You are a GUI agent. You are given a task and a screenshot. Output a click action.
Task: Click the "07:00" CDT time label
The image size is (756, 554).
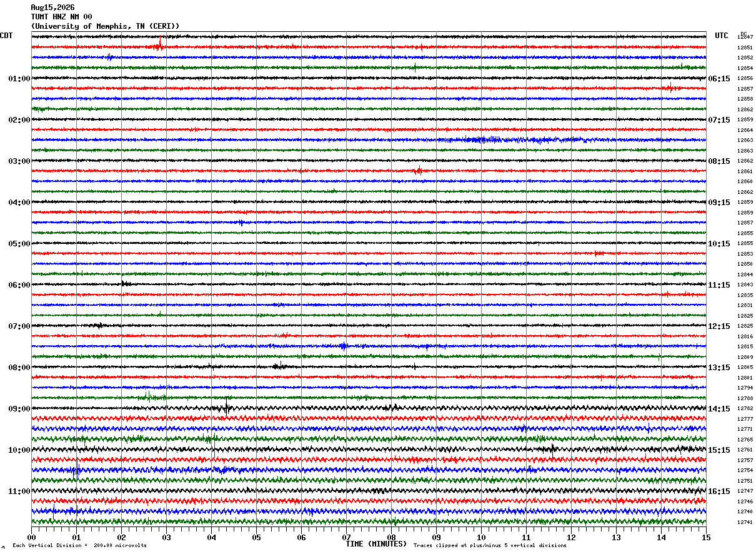19,326
